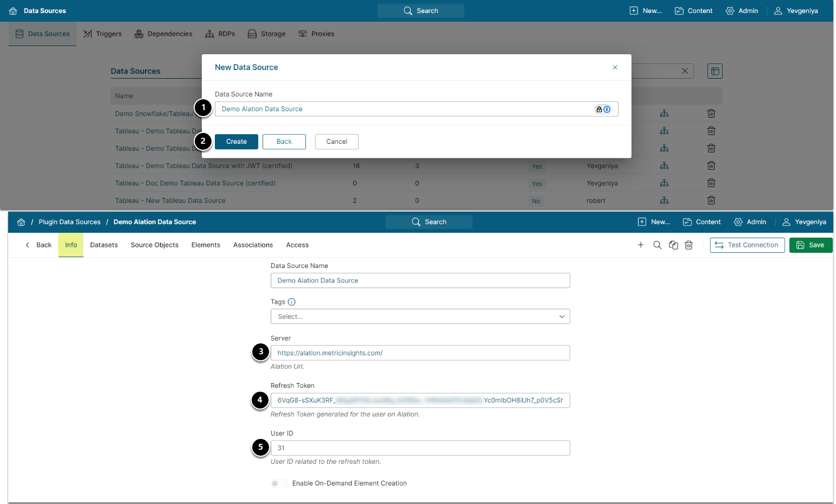Select the Info tab
836x504 pixels.
point(71,245)
